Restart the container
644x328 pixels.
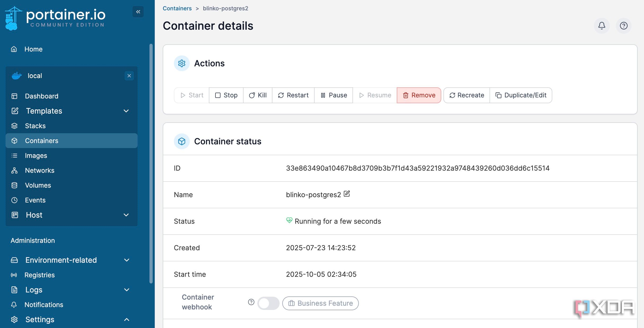pos(293,95)
